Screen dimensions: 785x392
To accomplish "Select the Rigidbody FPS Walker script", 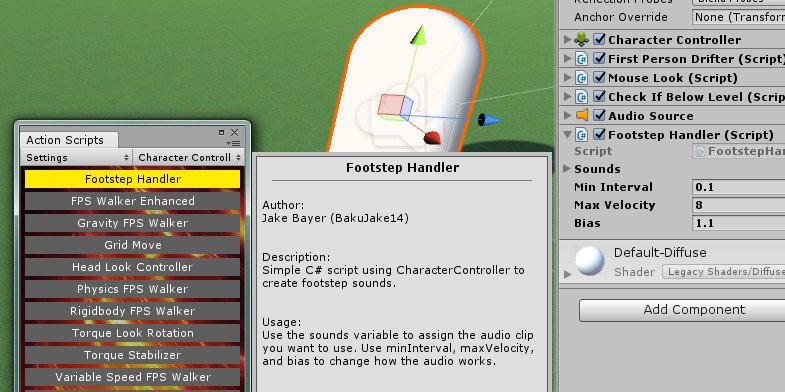I will coord(133,311).
